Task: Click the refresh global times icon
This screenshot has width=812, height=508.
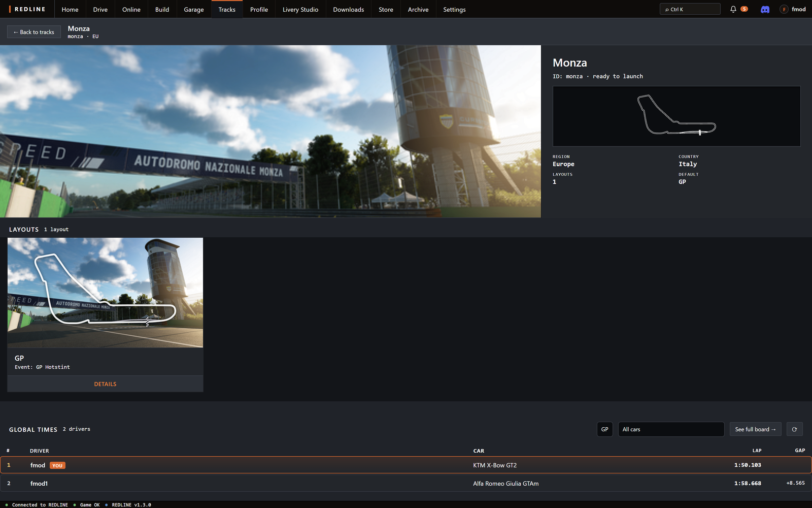Action: [794, 429]
